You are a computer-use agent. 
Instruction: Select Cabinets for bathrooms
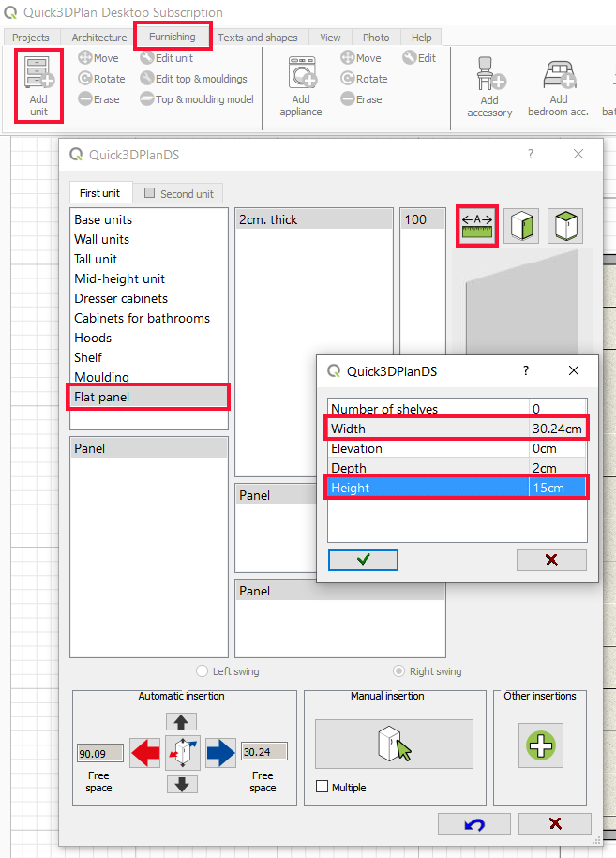click(x=149, y=318)
